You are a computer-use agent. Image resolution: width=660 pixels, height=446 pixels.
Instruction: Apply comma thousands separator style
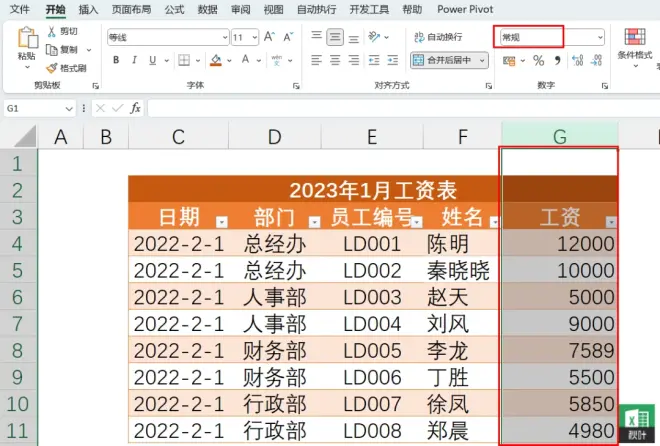pos(558,61)
